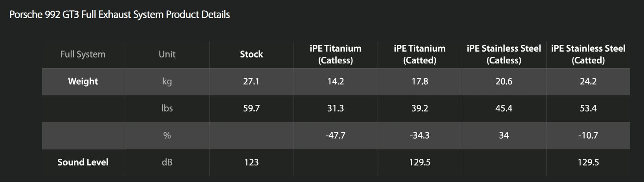Select the Stock column header
The width and height of the screenshot is (644, 182).
(x=251, y=54)
